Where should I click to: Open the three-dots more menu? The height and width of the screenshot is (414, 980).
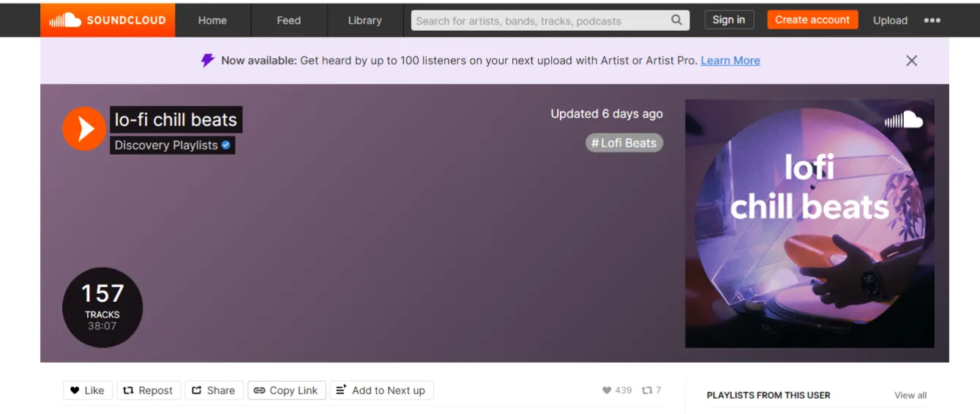pos(932,21)
